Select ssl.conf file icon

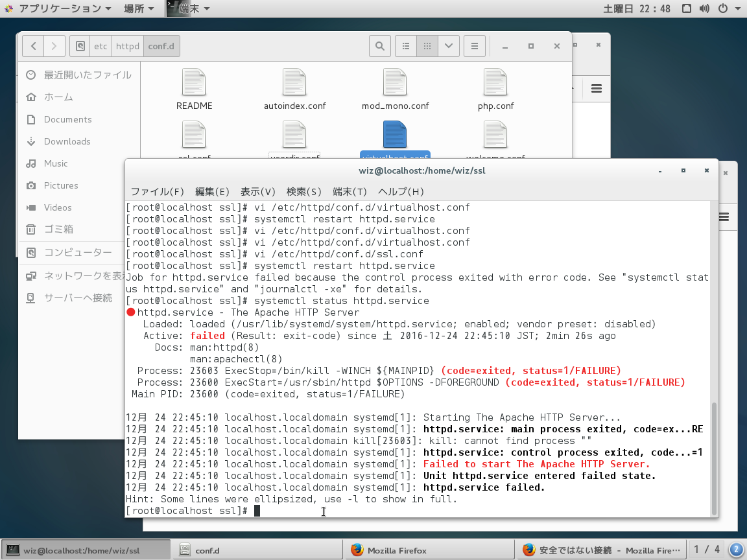(x=194, y=135)
